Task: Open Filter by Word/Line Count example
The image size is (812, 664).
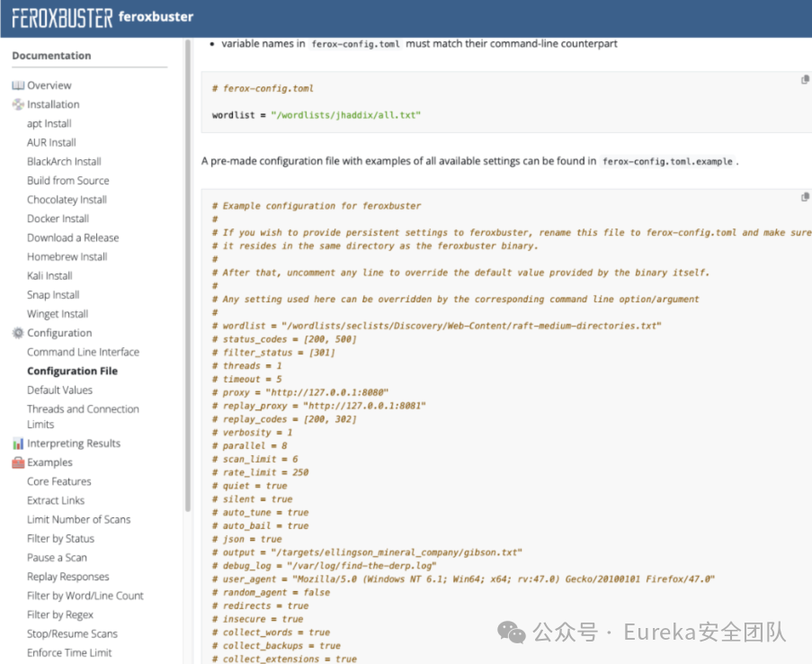Action: [85, 596]
